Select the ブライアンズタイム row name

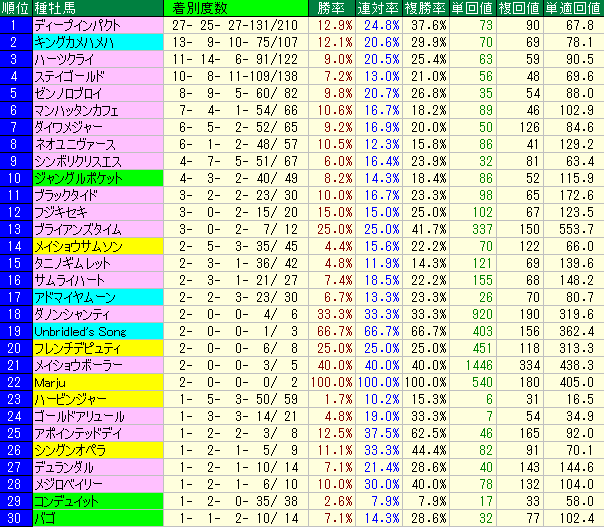77,229
